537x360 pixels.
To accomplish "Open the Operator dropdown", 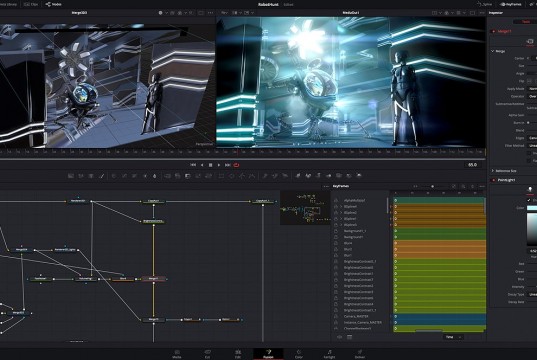I will (532, 97).
